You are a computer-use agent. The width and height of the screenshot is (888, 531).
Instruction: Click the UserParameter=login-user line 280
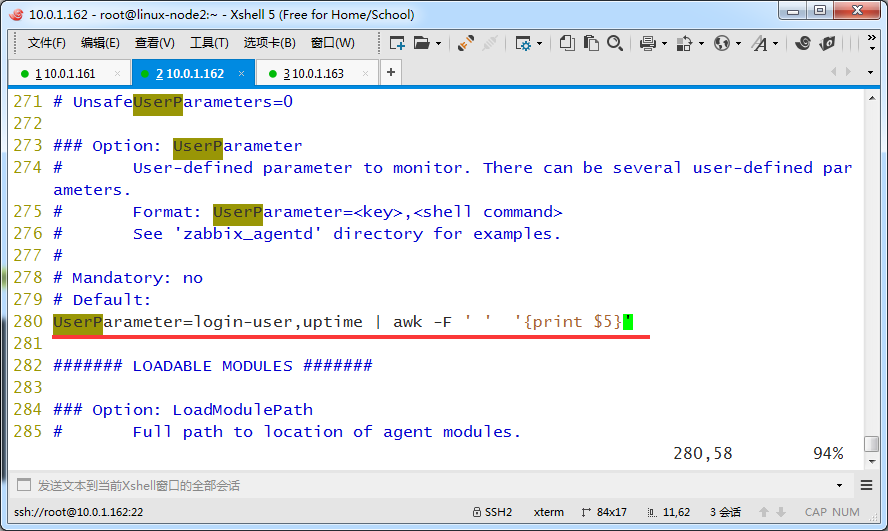tap(343, 322)
